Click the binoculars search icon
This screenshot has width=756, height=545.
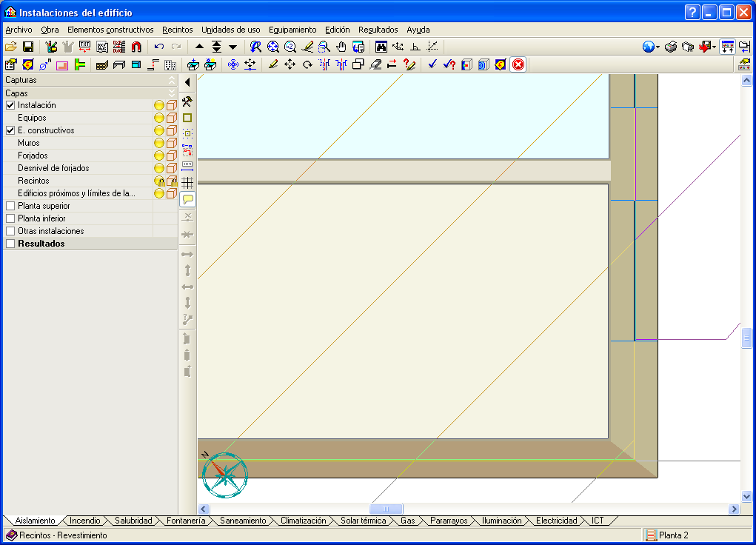click(381, 47)
